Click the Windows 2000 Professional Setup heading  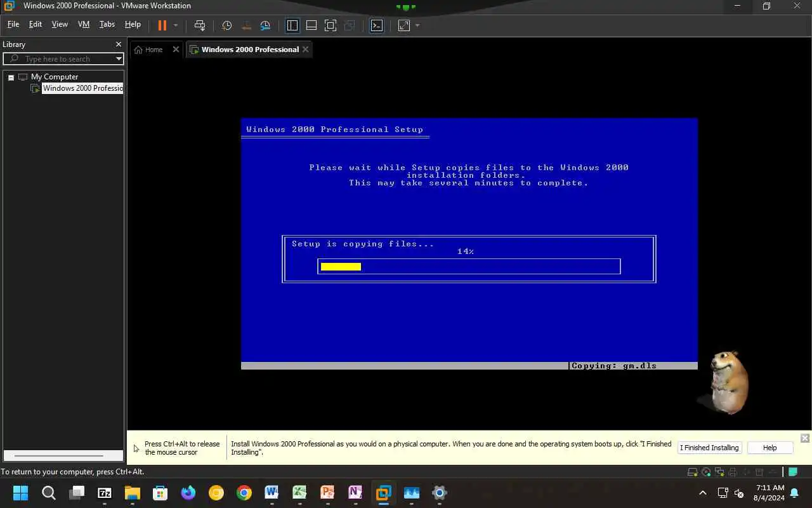pyautogui.click(x=335, y=130)
